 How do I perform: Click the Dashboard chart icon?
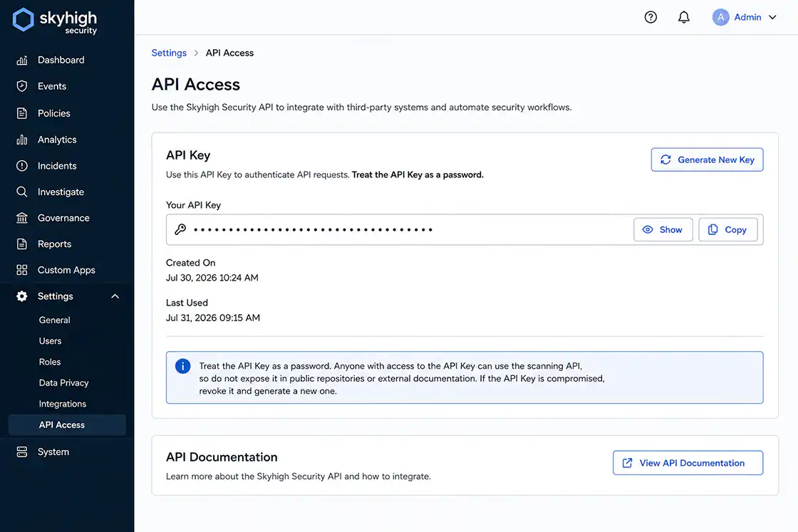pyautogui.click(x=22, y=60)
